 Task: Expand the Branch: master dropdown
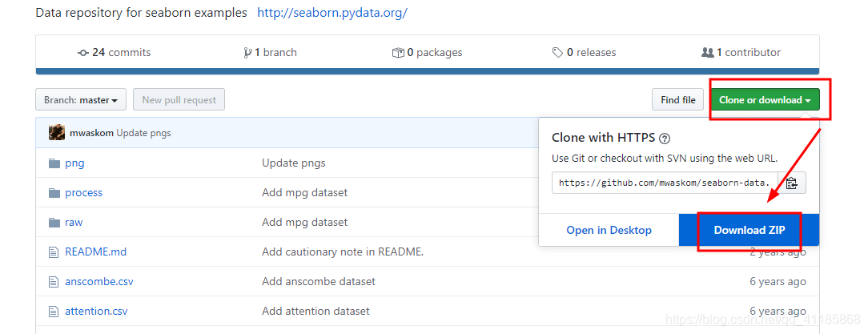point(81,99)
